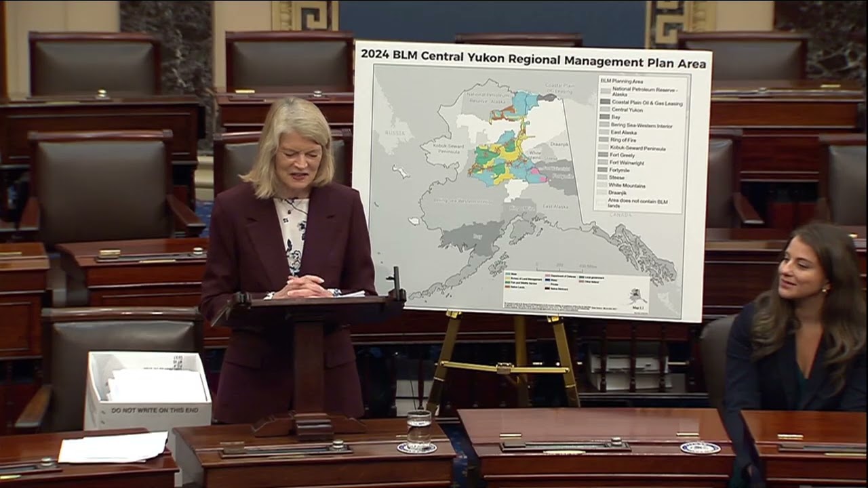Click the 'RUSSIA' label on the map
The image size is (868, 488).
395,134
